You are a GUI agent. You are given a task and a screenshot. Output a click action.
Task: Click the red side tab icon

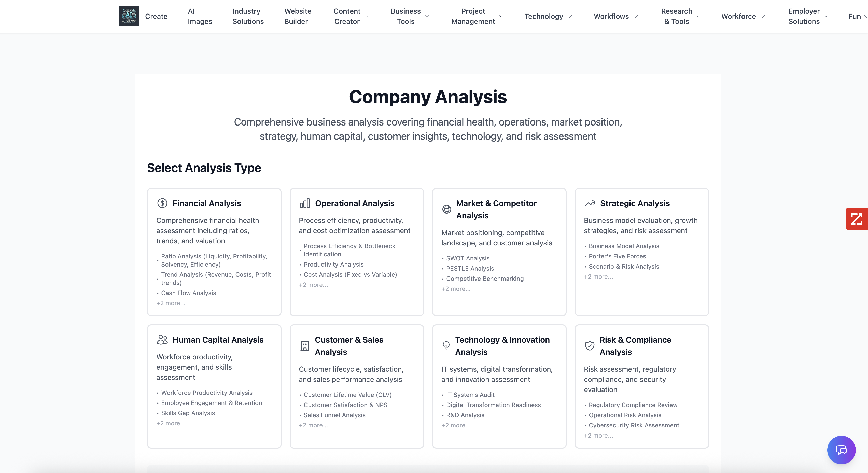(857, 219)
